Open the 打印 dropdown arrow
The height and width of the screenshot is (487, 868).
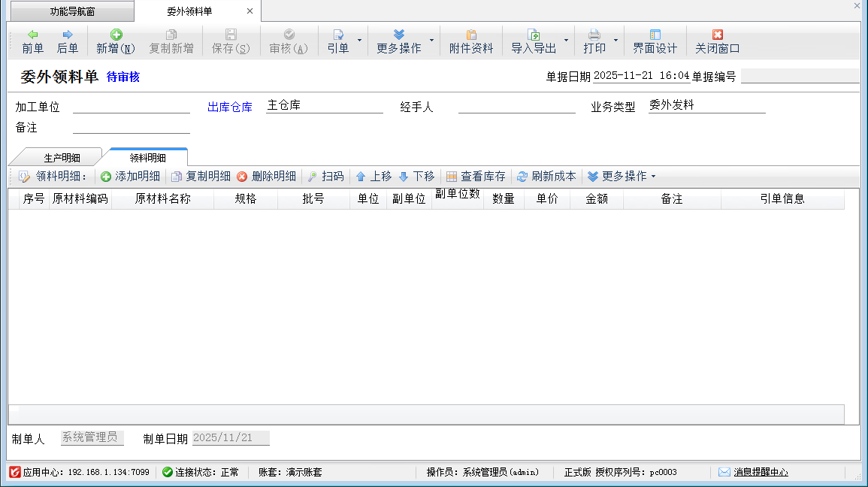pos(615,40)
